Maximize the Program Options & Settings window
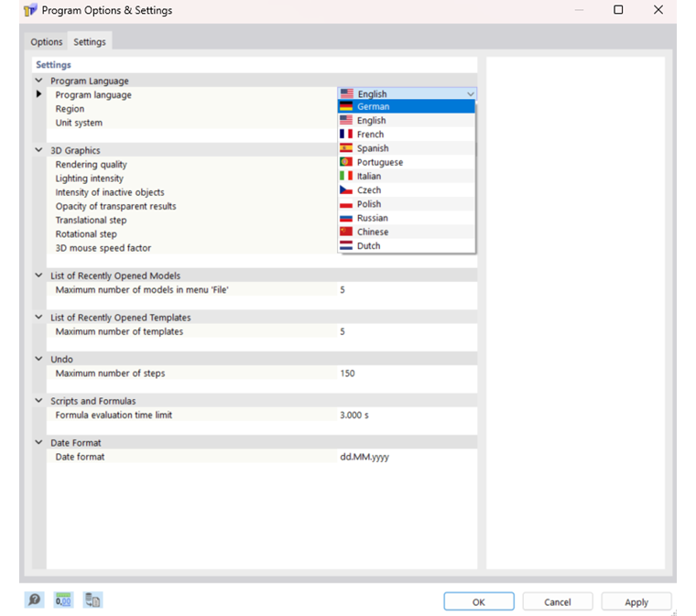The height and width of the screenshot is (616, 696). point(618,10)
